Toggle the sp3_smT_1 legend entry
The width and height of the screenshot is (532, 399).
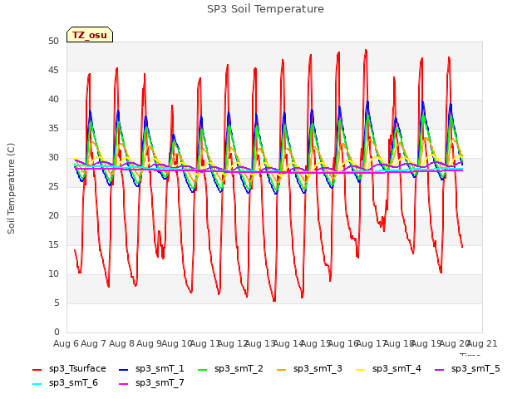(x=151, y=369)
